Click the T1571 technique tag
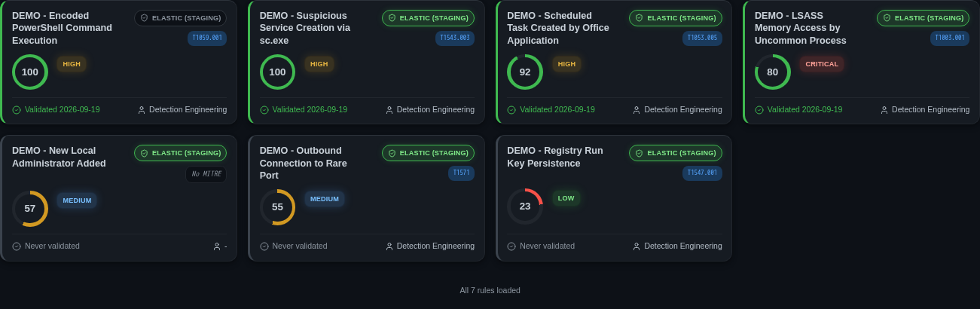 point(461,173)
